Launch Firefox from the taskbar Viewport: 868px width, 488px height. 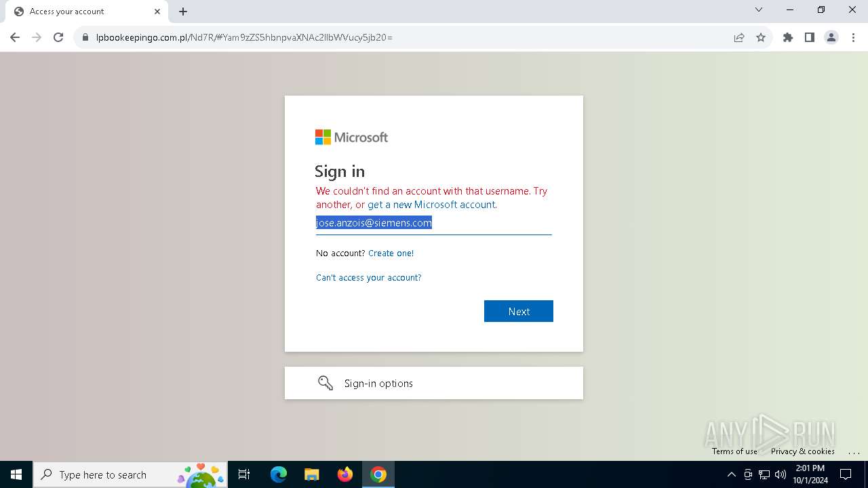click(345, 474)
